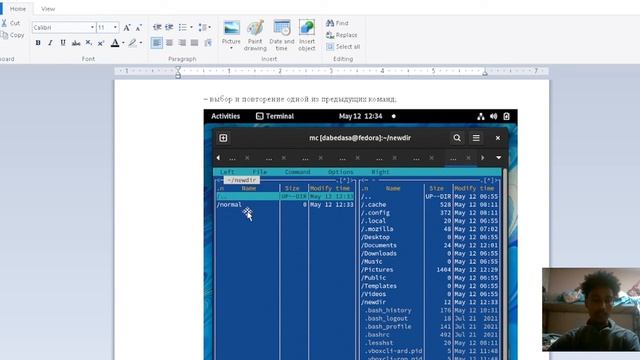The width and height of the screenshot is (640, 360).
Task: Increase paragraph indent
Action: (x=169, y=27)
